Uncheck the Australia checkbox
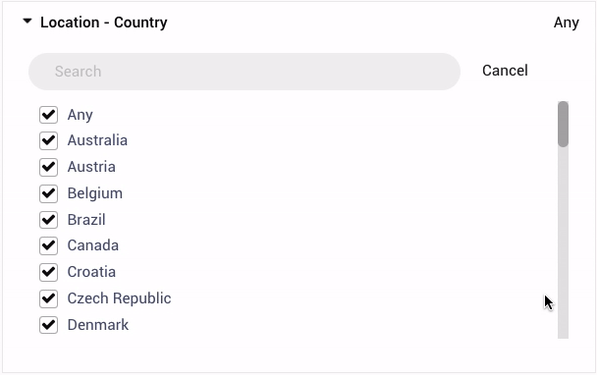The image size is (597, 375). click(x=48, y=140)
